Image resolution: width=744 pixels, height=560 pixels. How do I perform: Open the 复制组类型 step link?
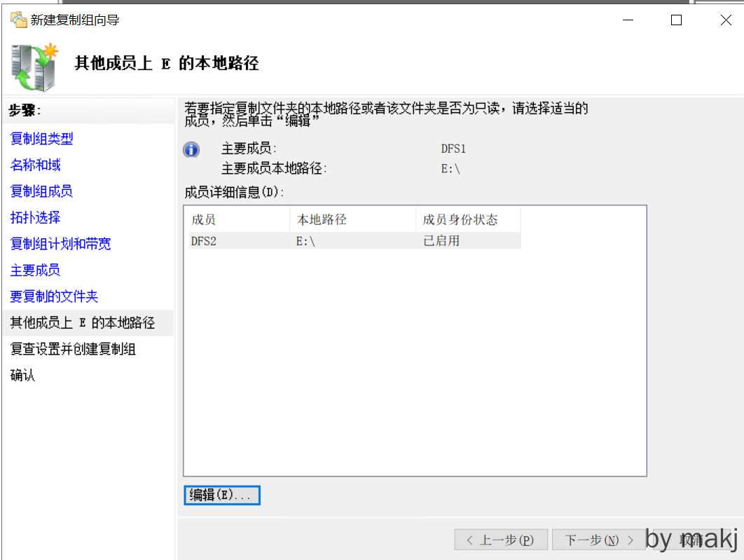click(x=41, y=139)
